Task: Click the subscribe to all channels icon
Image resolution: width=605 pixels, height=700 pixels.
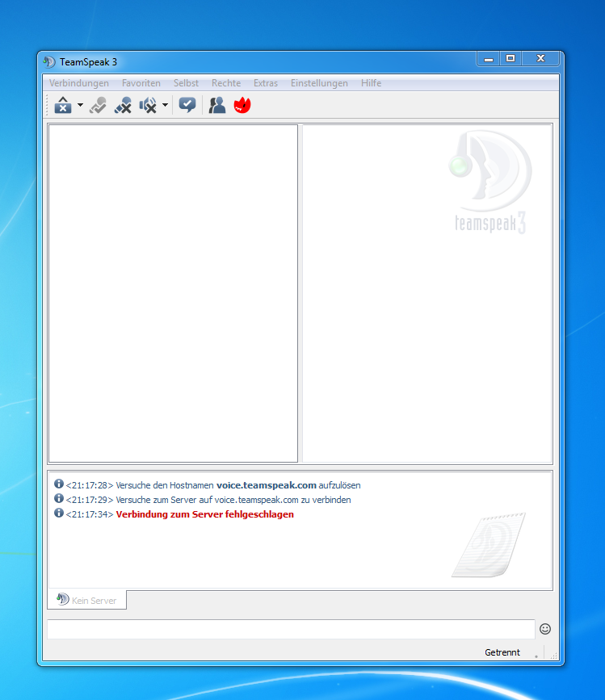Action: coord(187,105)
